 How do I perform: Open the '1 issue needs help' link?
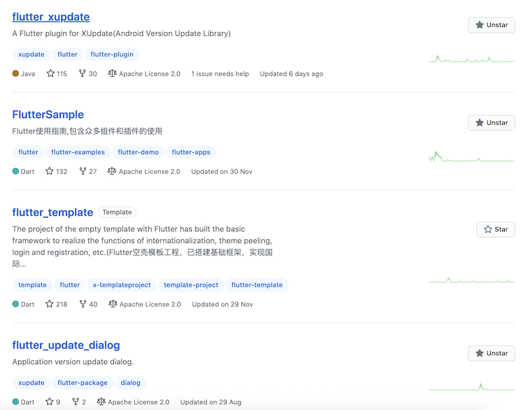[220, 74]
